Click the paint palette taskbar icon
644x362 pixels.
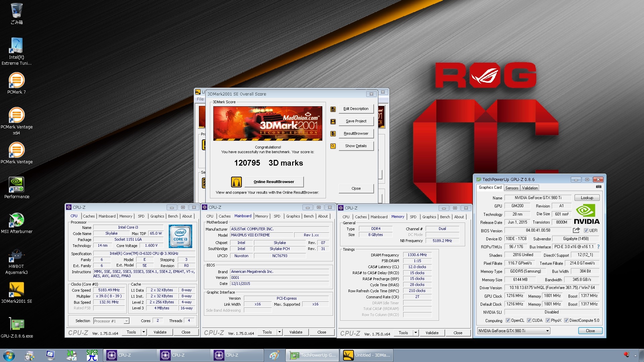pos(274,355)
